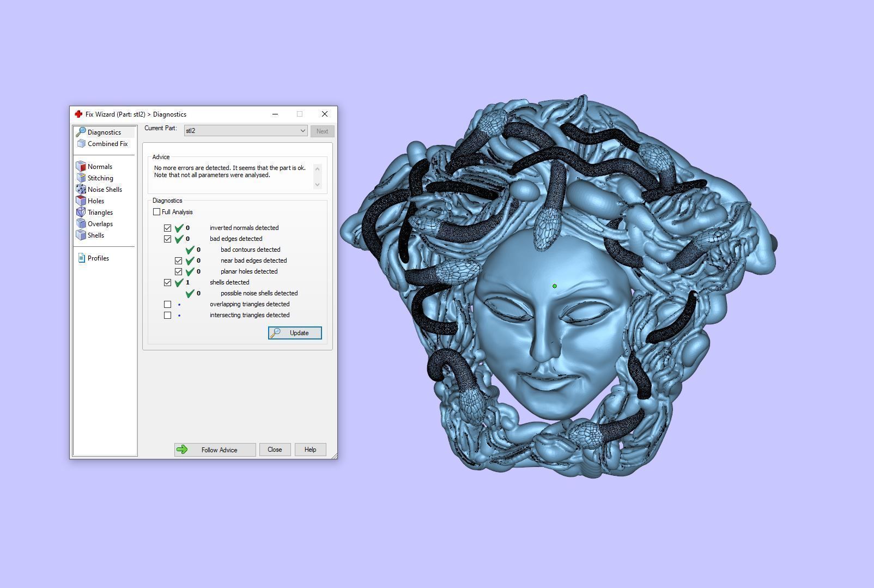Go to the Stitching page
874x588 pixels.
(100, 178)
